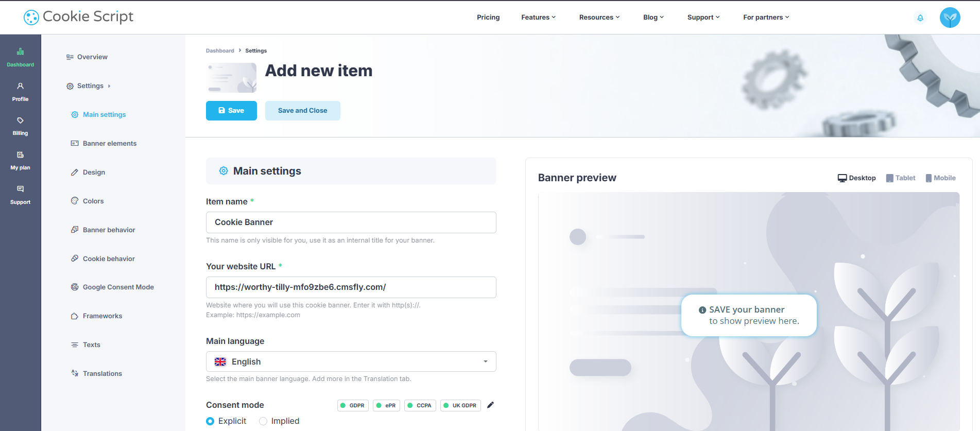Image resolution: width=980 pixels, height=431 pixels.
Task: Click the Settings gear icon in submenu
Action: tap(70, 86)
